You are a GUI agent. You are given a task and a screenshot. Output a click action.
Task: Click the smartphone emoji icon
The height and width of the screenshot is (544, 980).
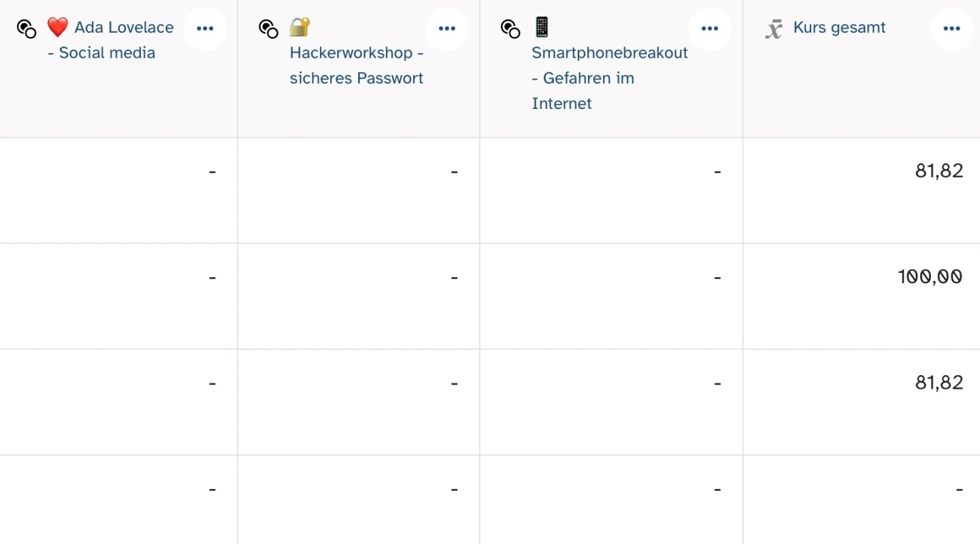[542, 27]
